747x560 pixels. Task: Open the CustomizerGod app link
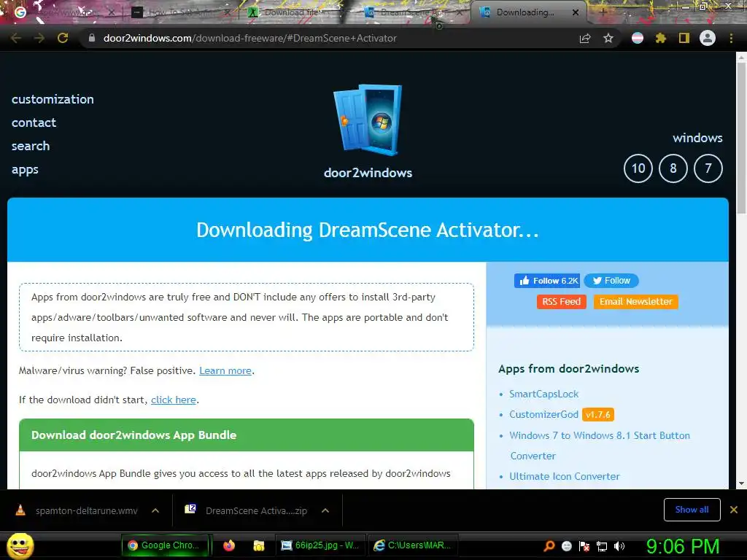[x=543, y=414]
